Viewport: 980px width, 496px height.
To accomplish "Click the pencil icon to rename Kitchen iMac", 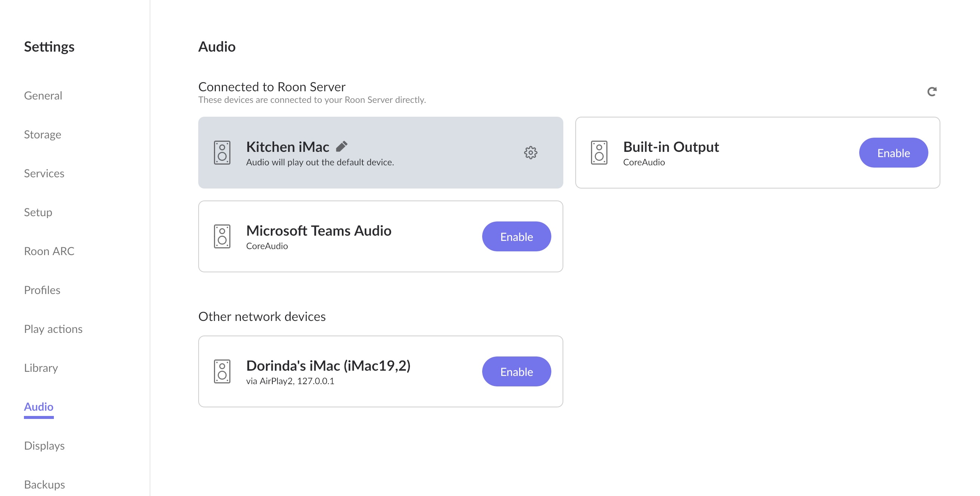I will [342, 146].
